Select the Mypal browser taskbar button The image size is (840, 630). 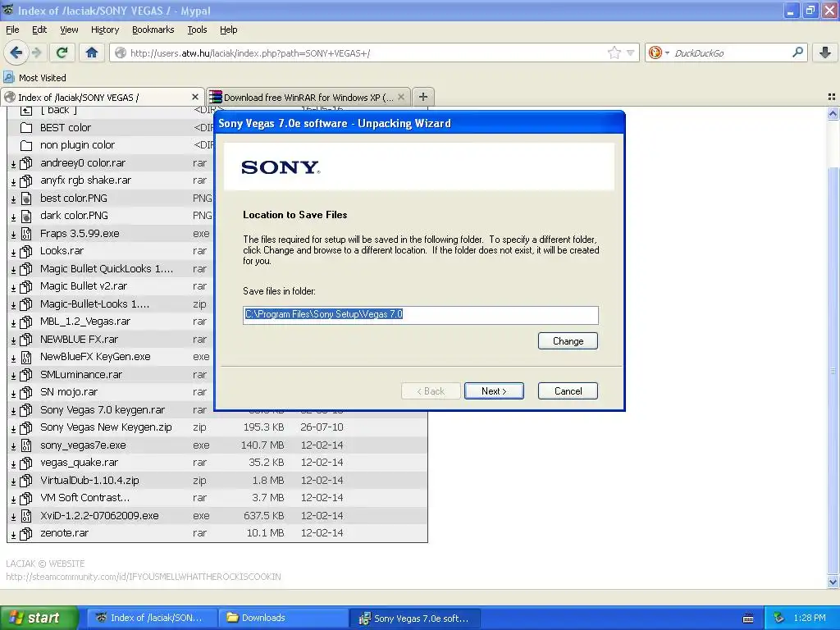[x=153, y=618]
